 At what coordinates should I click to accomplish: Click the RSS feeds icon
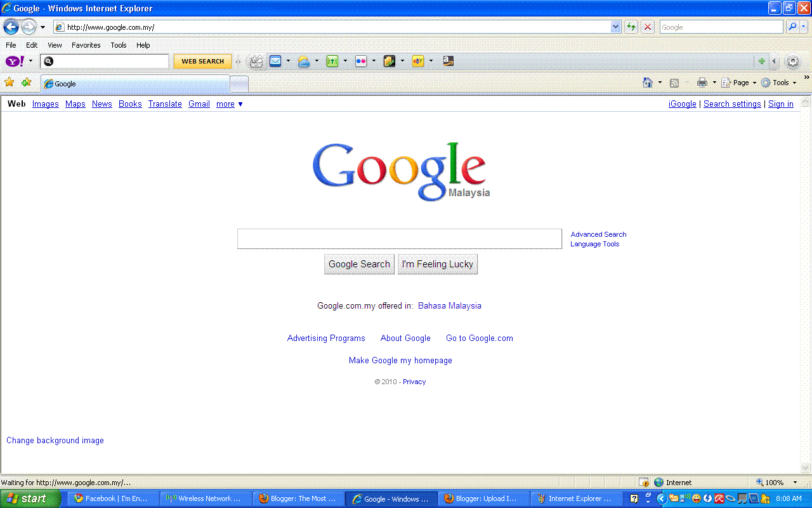674,83
